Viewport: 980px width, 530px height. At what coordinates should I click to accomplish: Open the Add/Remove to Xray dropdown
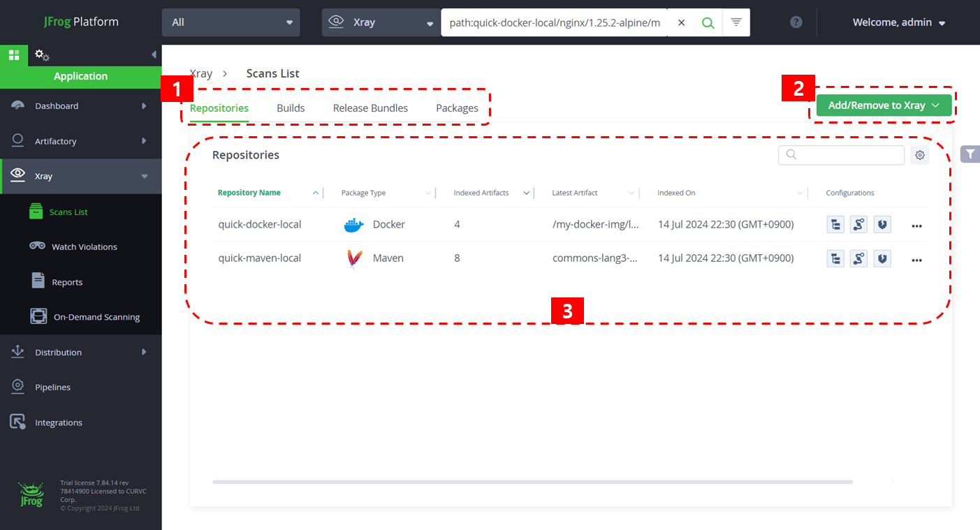(884, 105)
